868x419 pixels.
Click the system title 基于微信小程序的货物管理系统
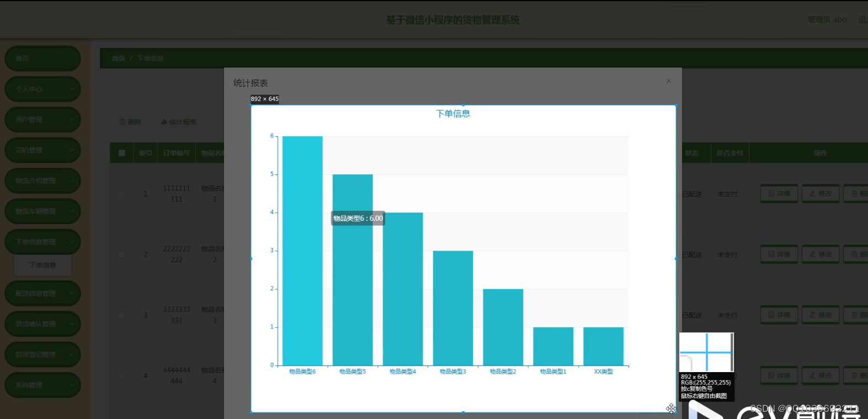[x=453, y=20]
